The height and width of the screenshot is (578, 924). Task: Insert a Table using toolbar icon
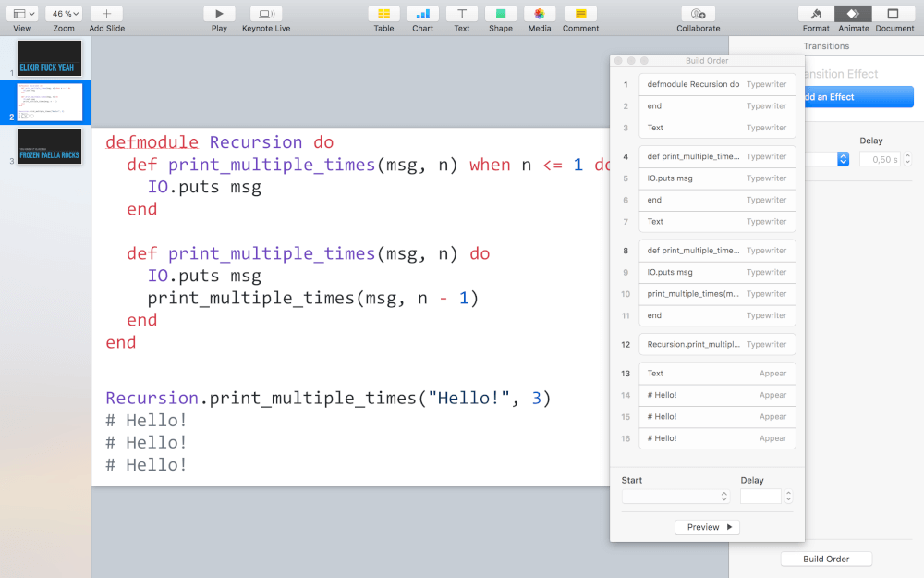[383, 14]
